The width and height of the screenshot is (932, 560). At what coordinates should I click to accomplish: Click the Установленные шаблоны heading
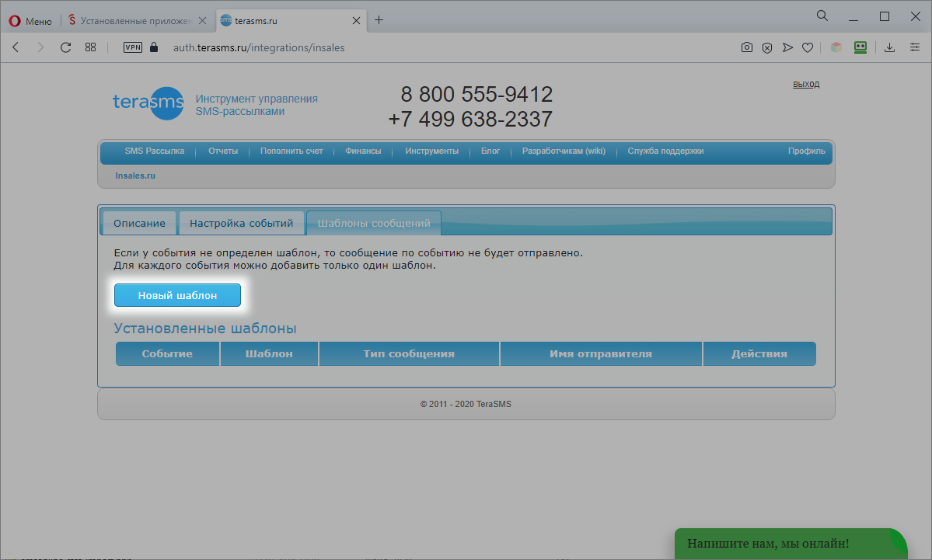point(205,329)
